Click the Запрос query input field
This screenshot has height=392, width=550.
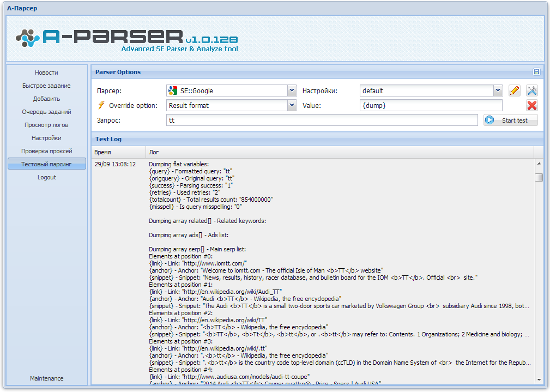coord(322,120)
